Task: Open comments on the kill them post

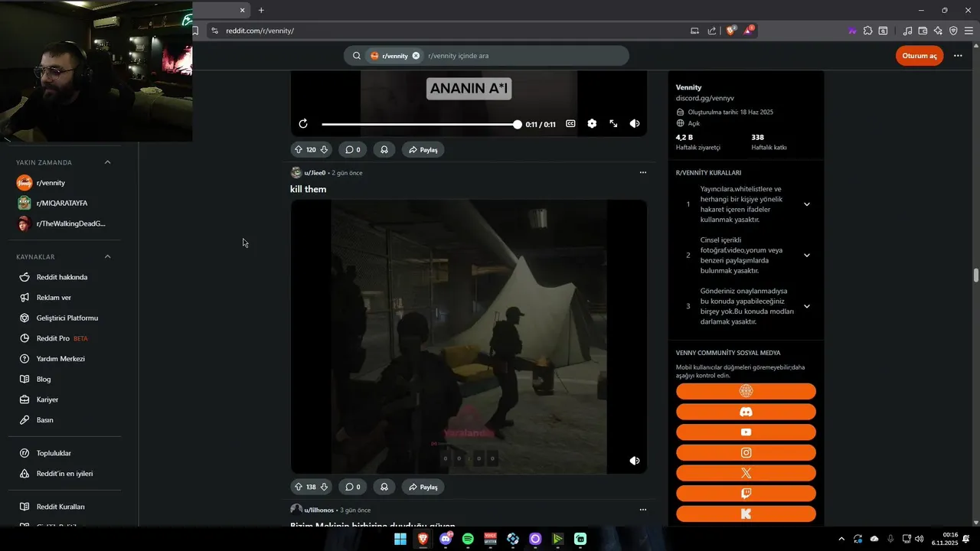Action: point(352,487)
